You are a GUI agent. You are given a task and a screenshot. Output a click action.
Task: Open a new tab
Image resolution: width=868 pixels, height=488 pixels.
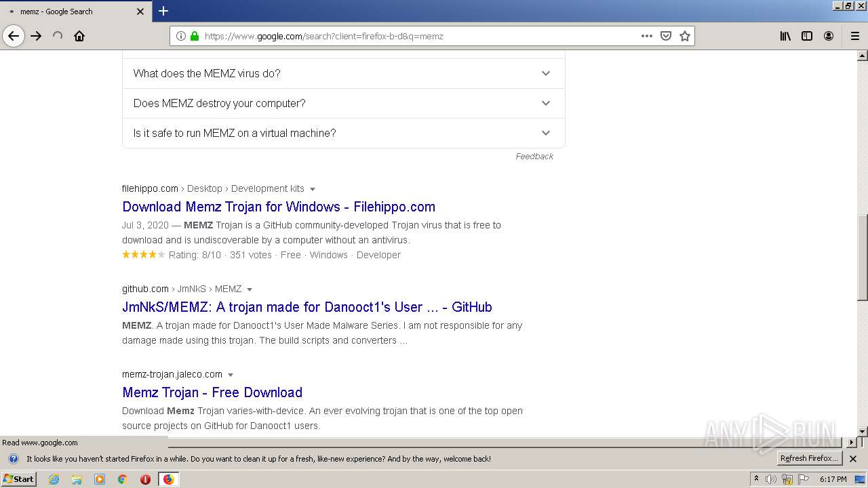[163, 11]
